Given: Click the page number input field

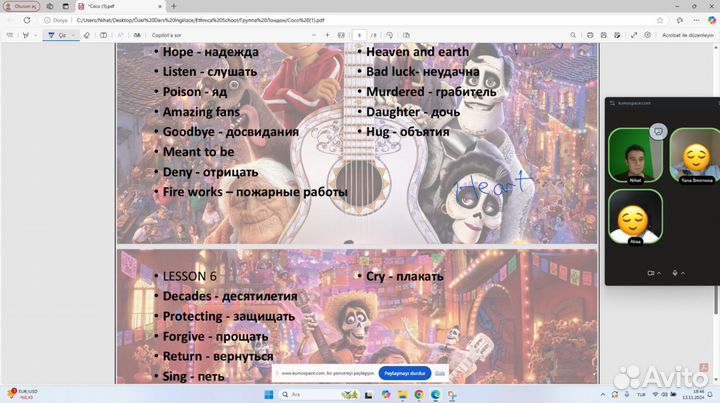Looking at the screenshot, I should tap(358, 34).
